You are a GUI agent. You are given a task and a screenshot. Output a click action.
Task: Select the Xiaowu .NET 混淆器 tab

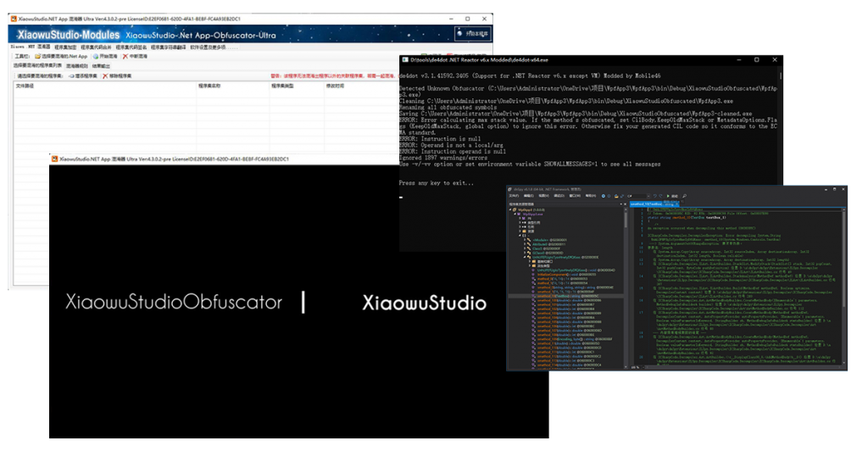31,47
